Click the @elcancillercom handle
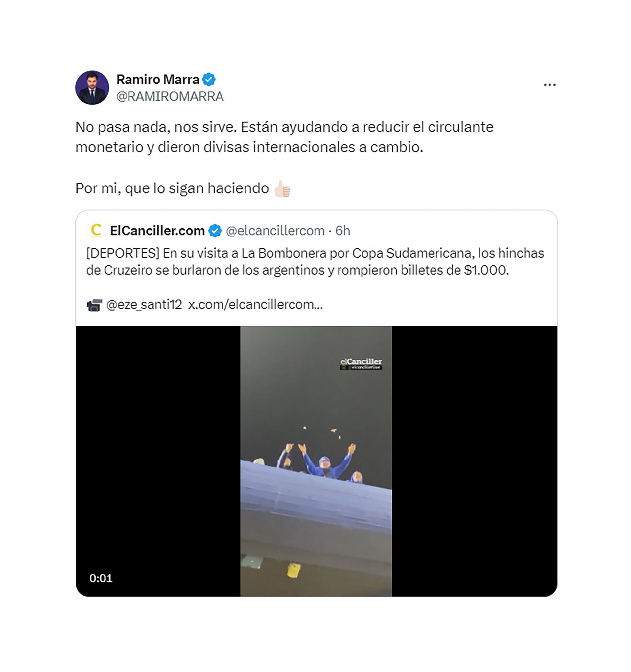 (275, 231)
